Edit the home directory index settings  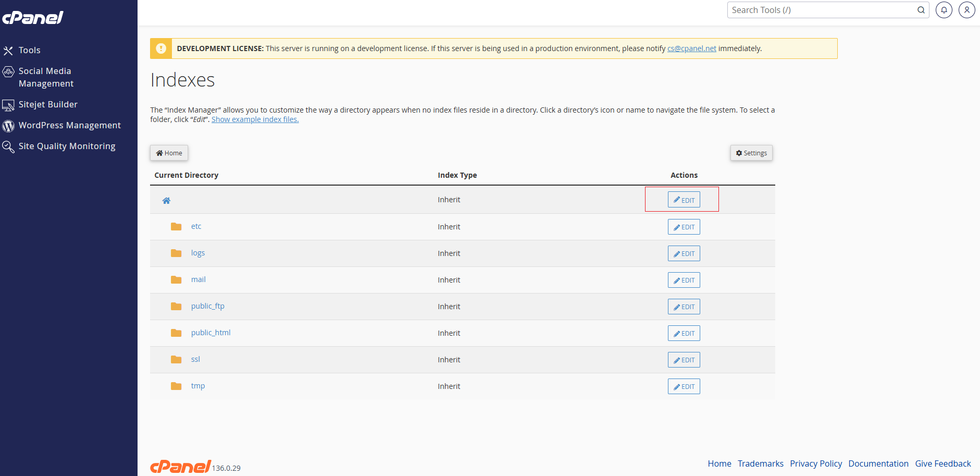pyautogui.click(x=684, y=200)
